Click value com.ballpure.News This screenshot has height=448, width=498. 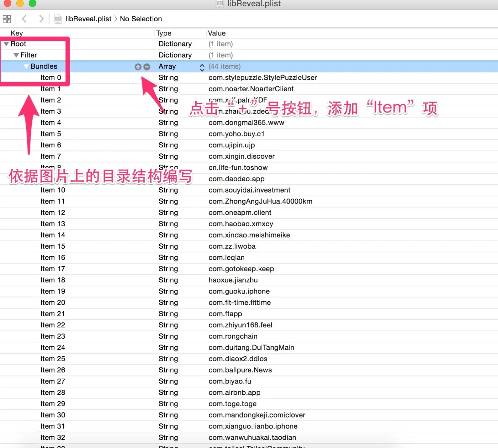click(240, 370)
